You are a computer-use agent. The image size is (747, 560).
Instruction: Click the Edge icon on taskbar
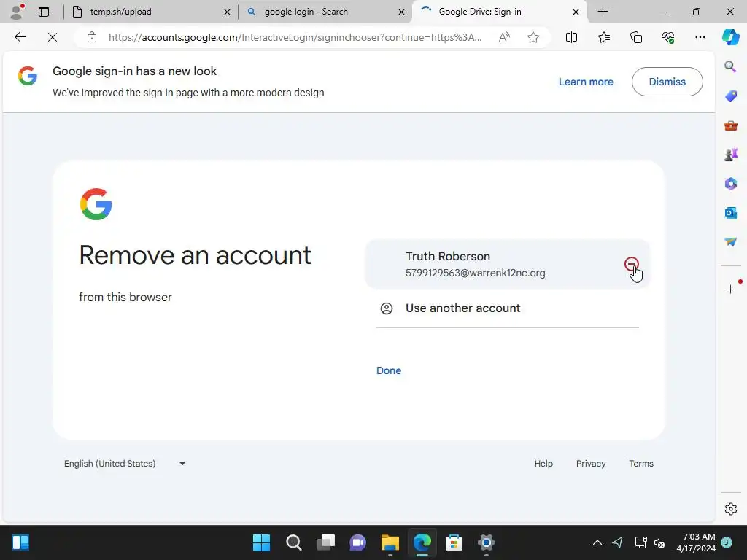click(422, 542)
